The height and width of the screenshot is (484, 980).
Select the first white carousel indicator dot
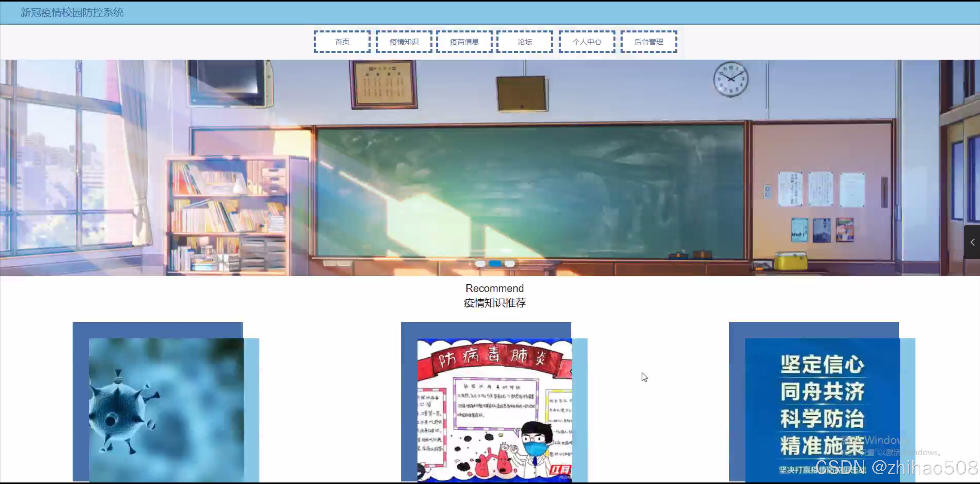[x=480, y=264]
